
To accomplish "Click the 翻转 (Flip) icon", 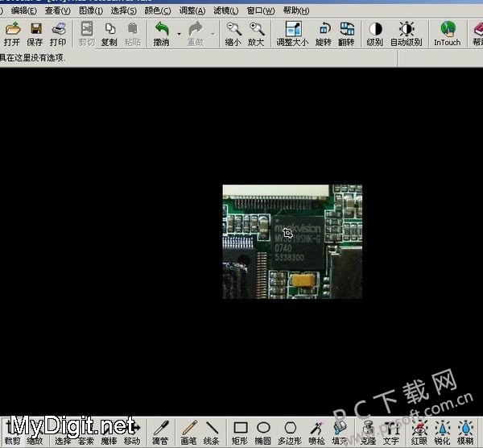I will 347,29.
